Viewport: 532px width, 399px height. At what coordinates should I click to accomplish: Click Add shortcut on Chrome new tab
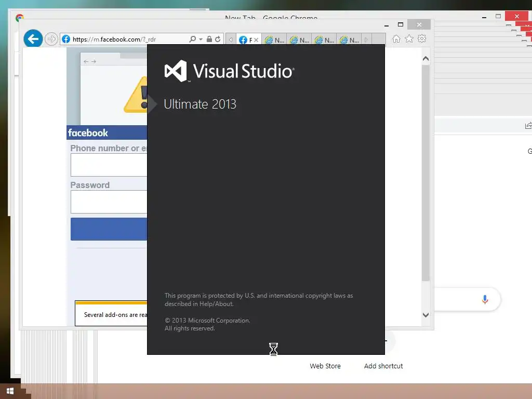point(383,366)
